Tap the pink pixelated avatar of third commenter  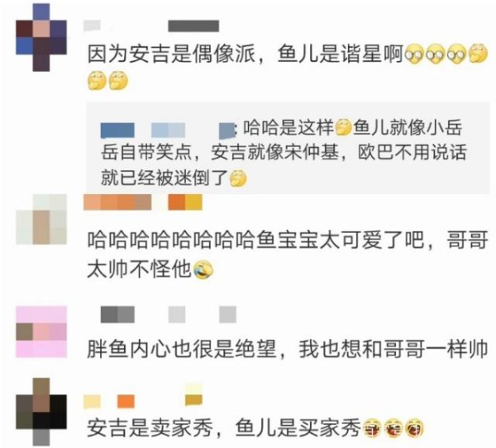tap(41, 331)
